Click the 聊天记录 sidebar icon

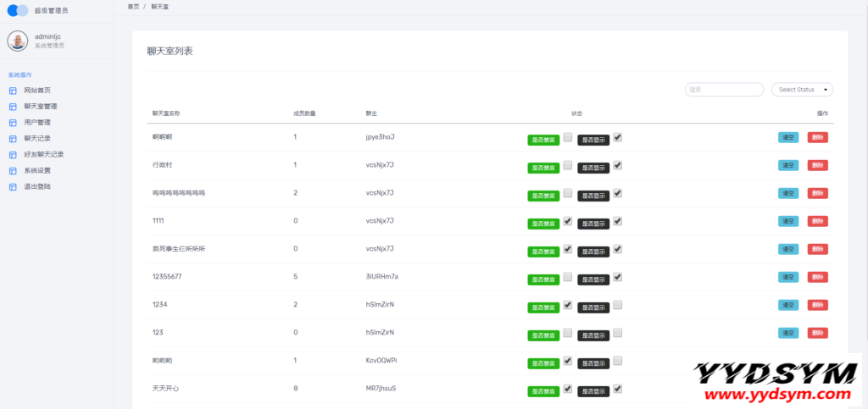coord(13,139)
